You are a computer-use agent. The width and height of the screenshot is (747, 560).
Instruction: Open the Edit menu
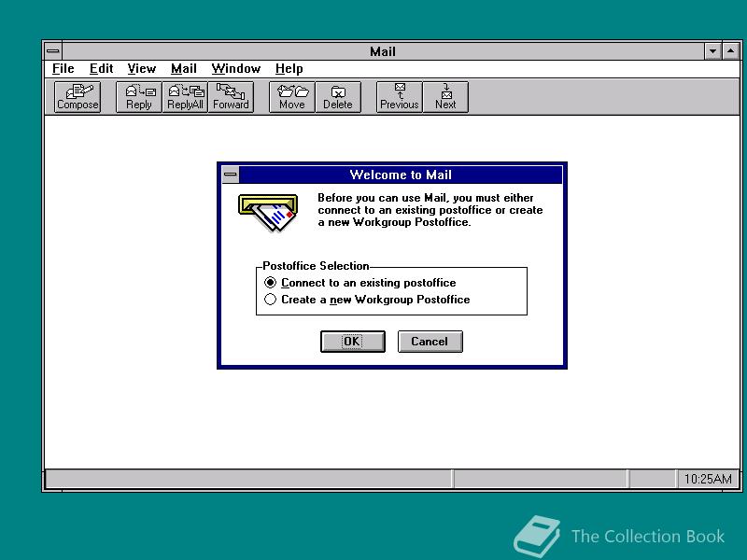[x=102, y=68]
